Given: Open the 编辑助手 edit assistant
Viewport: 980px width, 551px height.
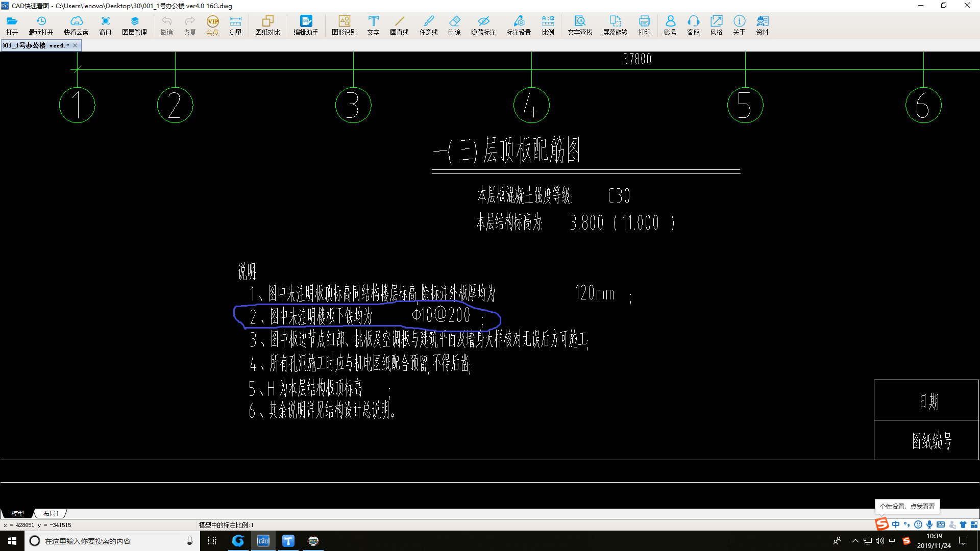Looking at the screenshot, I should [x=306, y=26].
